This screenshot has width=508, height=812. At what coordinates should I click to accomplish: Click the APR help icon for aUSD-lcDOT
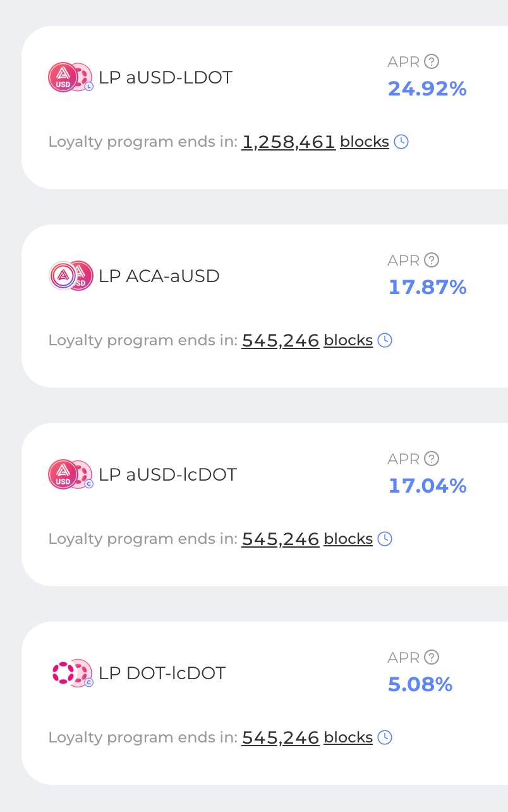point(432,458)
